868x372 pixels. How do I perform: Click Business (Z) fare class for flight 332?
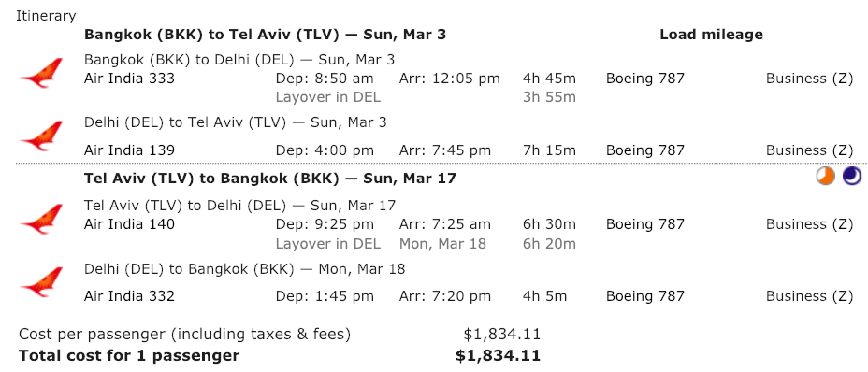[x=809, y=296]
